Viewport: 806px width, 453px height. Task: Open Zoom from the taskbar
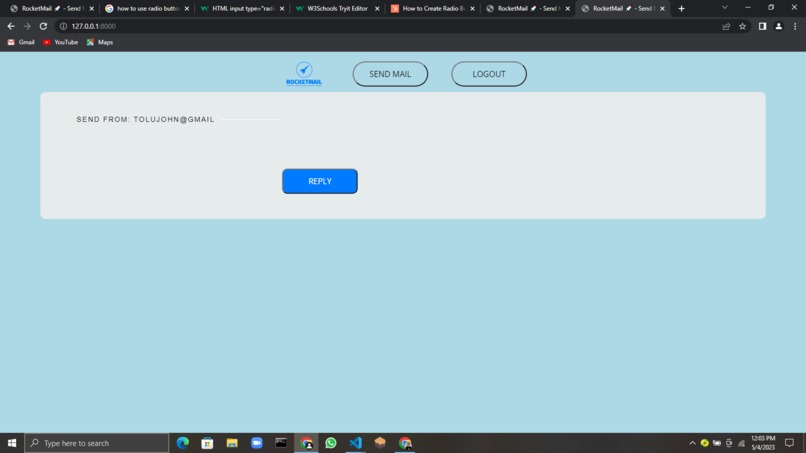[x=257, y=443]
